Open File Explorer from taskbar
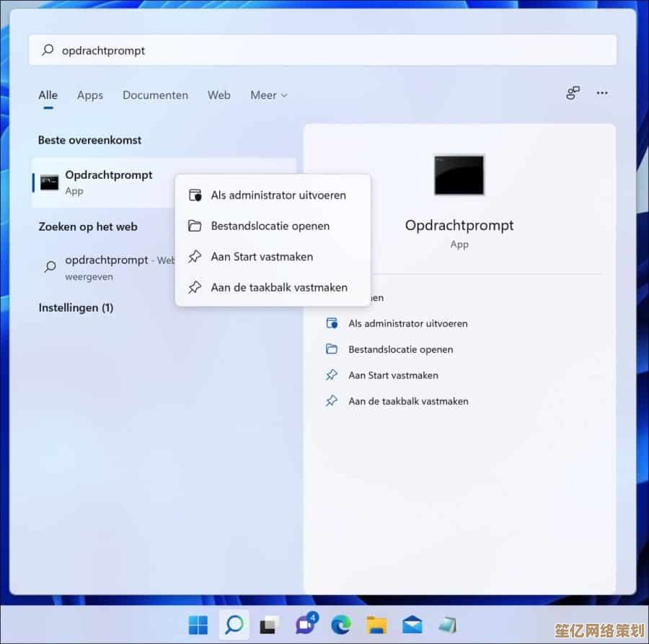This screenshot has width=649, height=644. coord(376,625)
